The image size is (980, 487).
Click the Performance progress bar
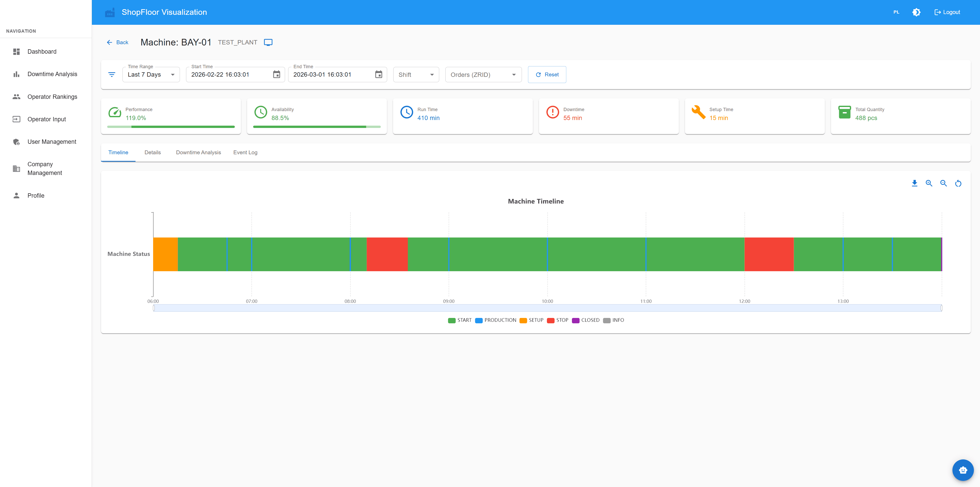click(171, 127)
